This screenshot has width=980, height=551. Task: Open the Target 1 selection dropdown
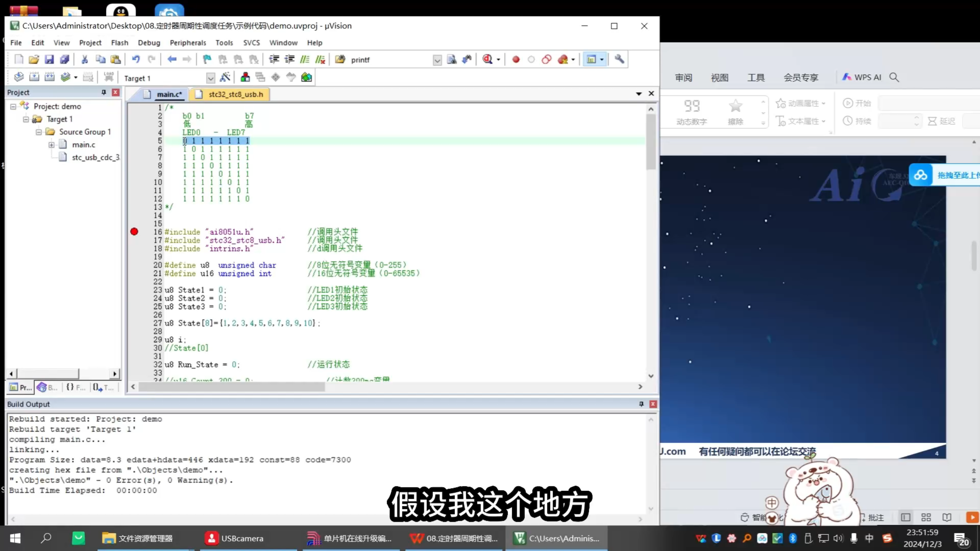[x=211, y=78]
